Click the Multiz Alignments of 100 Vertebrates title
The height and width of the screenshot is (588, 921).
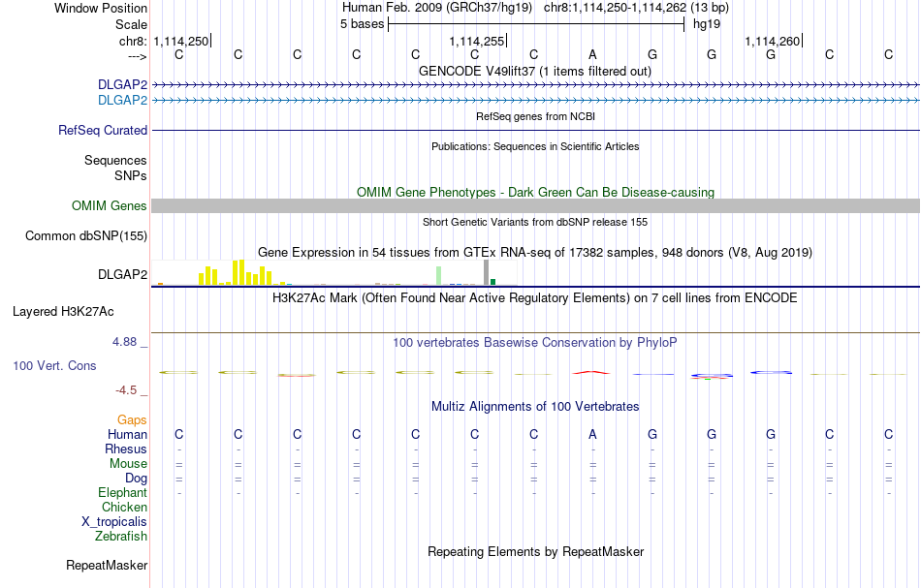(535, 406)
